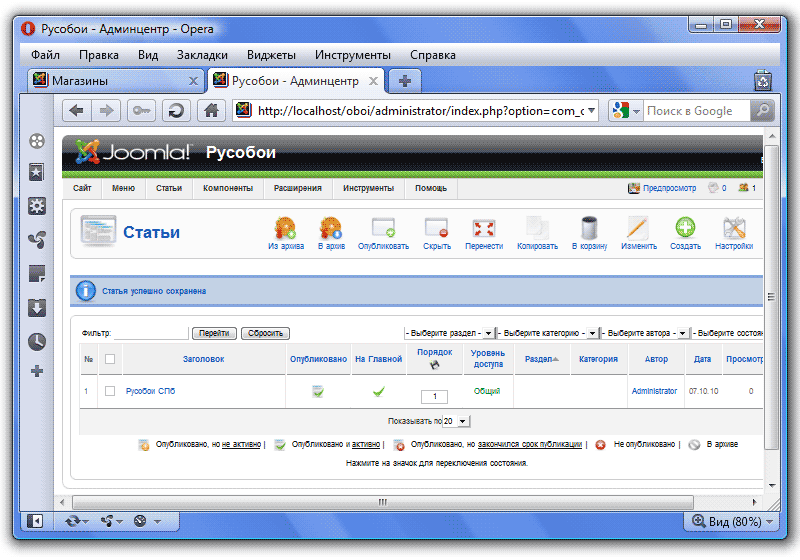Screen dimensions: 800x560
Task: Click the 'Перенести' move icon
Action: coord(484,230)
